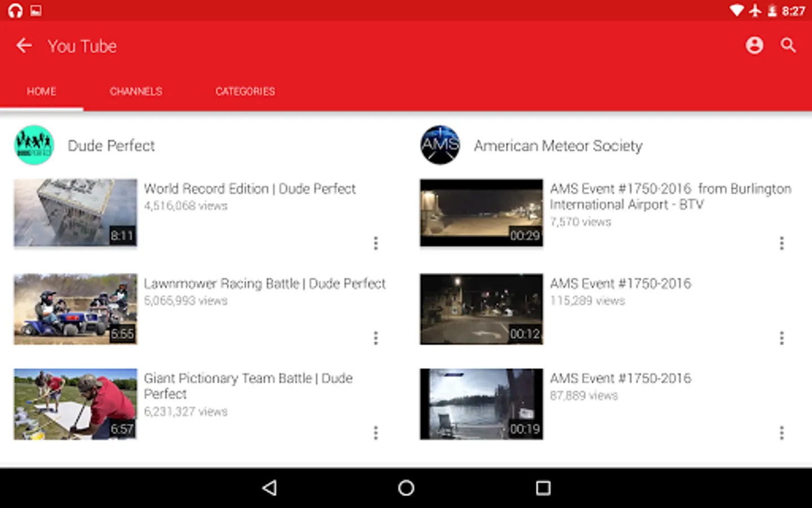This screenshot has height=508, width=812.
Task: Tap the Android recent apps square
Action: (543, 488)
